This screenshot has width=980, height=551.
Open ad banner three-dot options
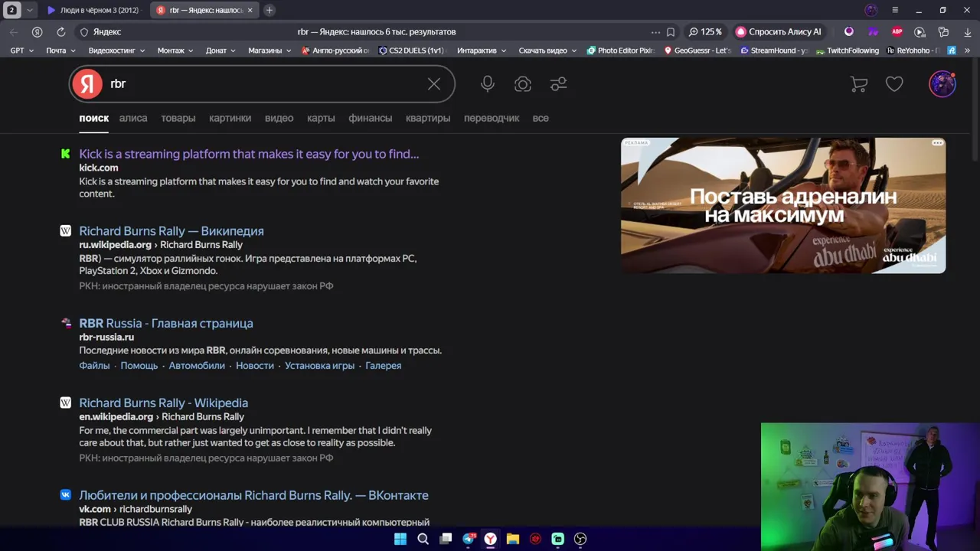click(x=937, y=143)
